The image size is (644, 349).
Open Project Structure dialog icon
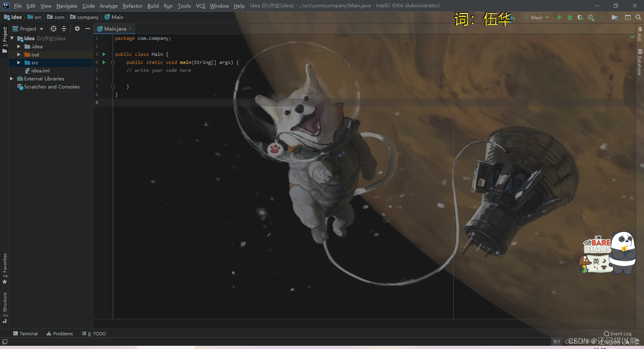(x=615, y=17)
